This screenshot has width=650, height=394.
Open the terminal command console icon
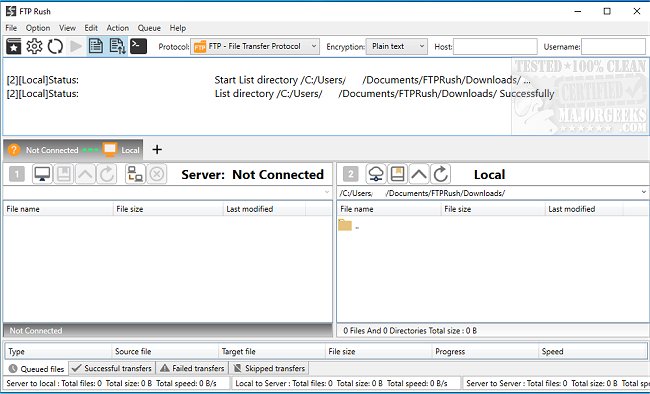click(138, 46)
